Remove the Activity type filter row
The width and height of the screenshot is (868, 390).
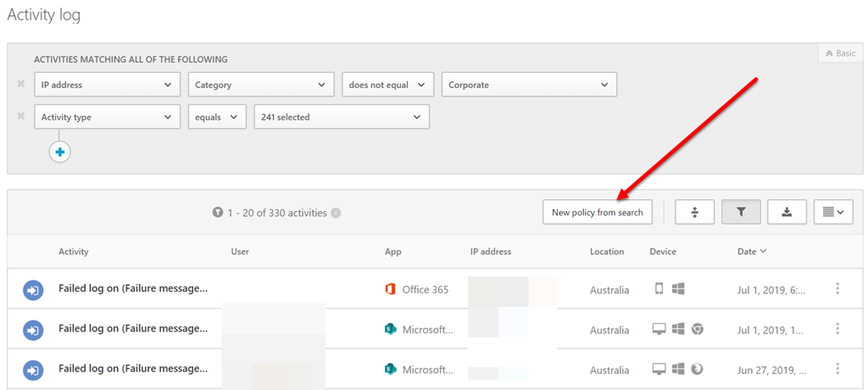tap(20, 116)
